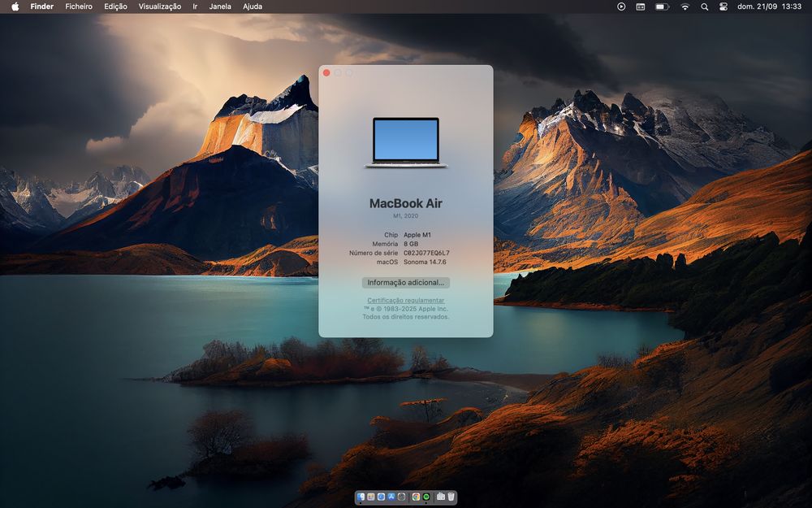Click the serial number C02JG77EQ6L7
Image resolution: width=812 pixels, height=508 pixels.
coord(427,253)
